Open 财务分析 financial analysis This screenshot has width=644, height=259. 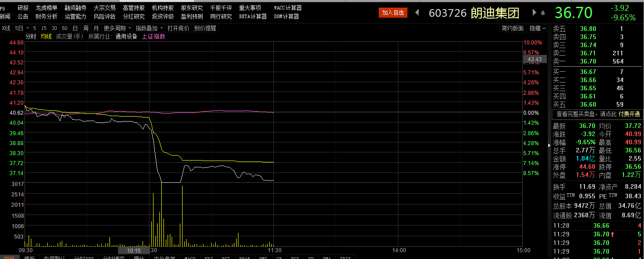coord(46,16)
